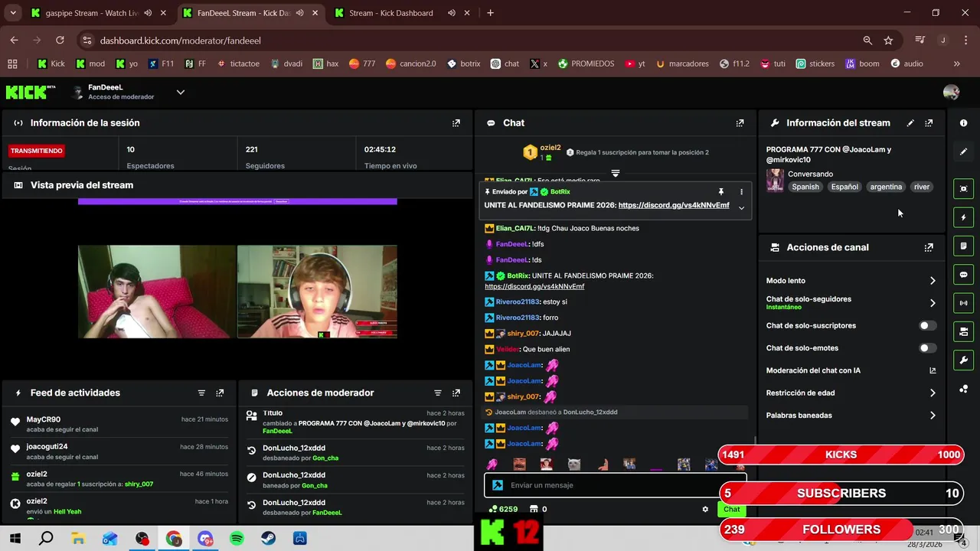Open Riveroo21183 username saying estoy si
Viewport: 980px width, 551px height.
pos(517,302)
